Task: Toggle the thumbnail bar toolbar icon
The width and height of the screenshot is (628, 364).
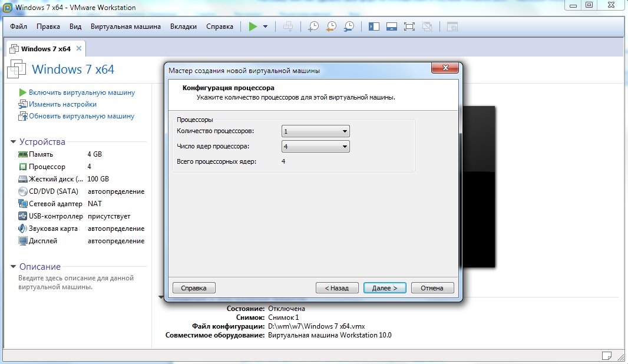Action: (x=392, y=27)
